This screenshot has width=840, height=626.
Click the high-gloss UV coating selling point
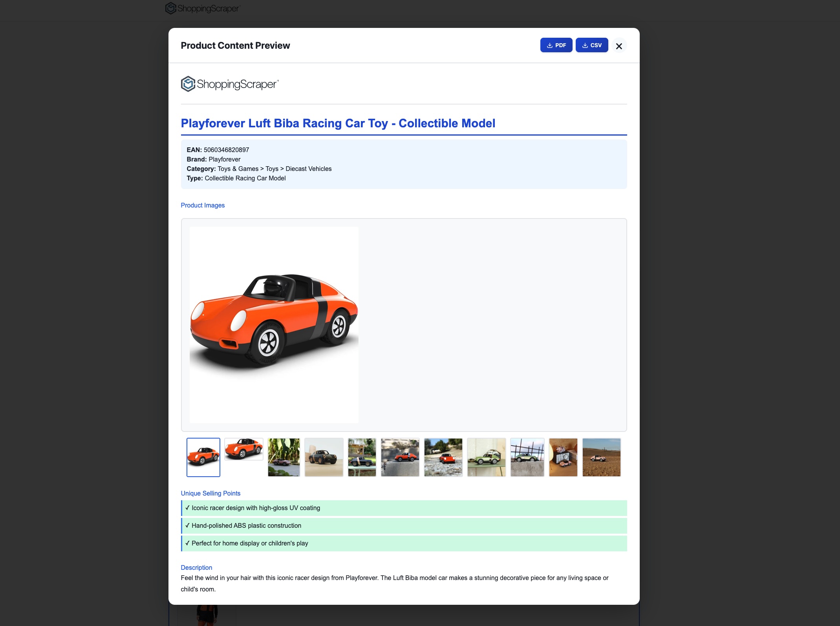(256, 508)
